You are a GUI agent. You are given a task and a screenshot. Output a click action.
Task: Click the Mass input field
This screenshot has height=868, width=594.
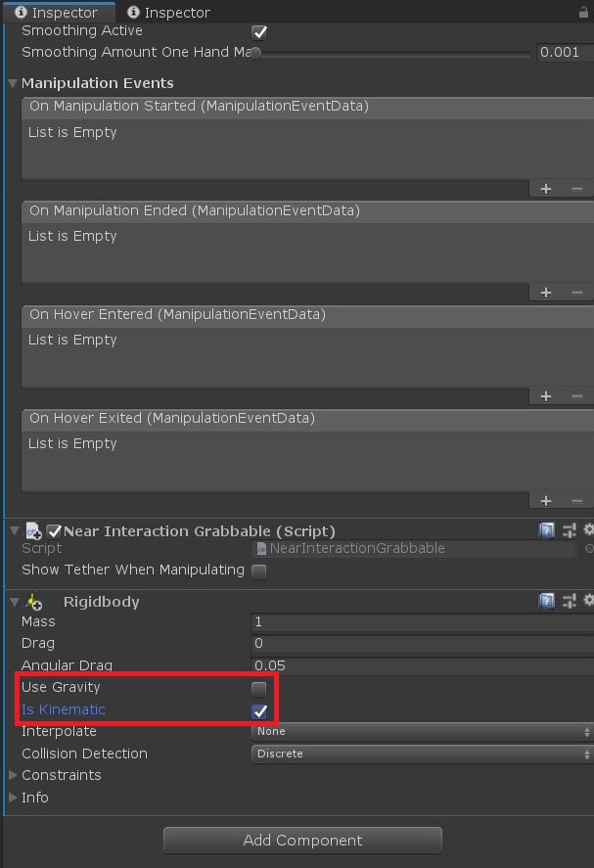pyautogui.click(x=423, y=621)
